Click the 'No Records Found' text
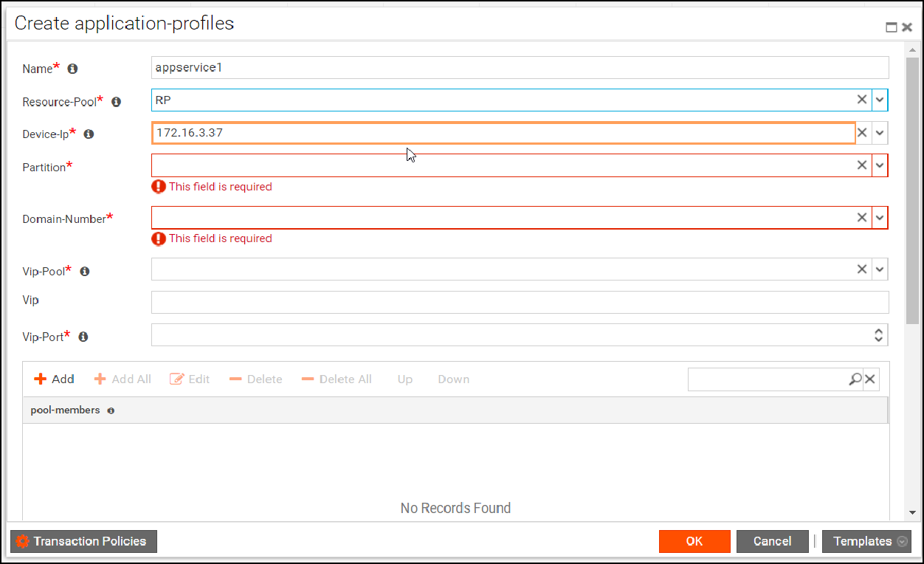924x564 pixels. tap(455, 508)
